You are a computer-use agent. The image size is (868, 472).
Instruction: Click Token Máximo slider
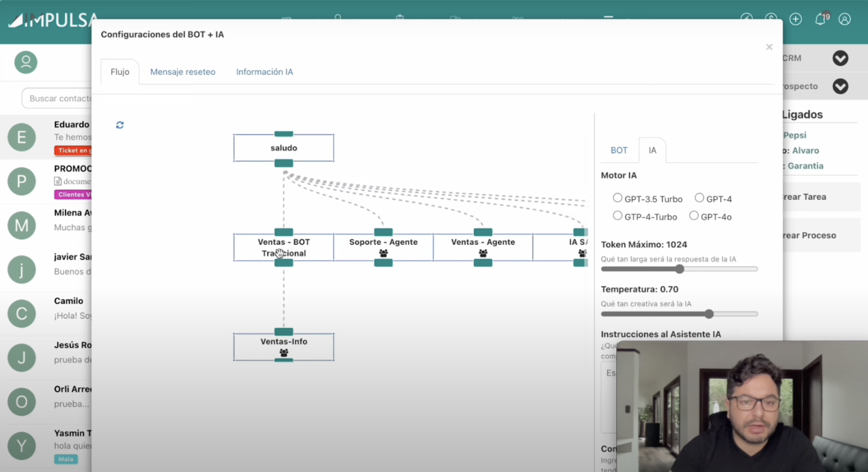coord(679,269)
